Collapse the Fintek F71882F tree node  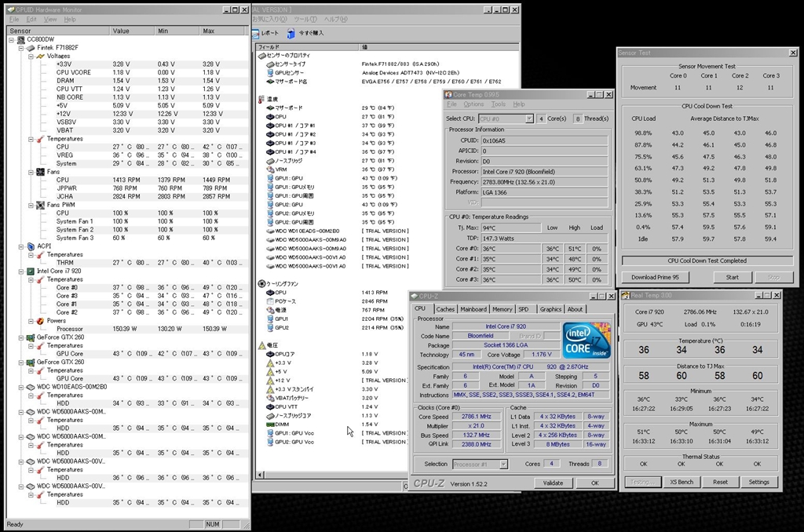click(20, 48)
